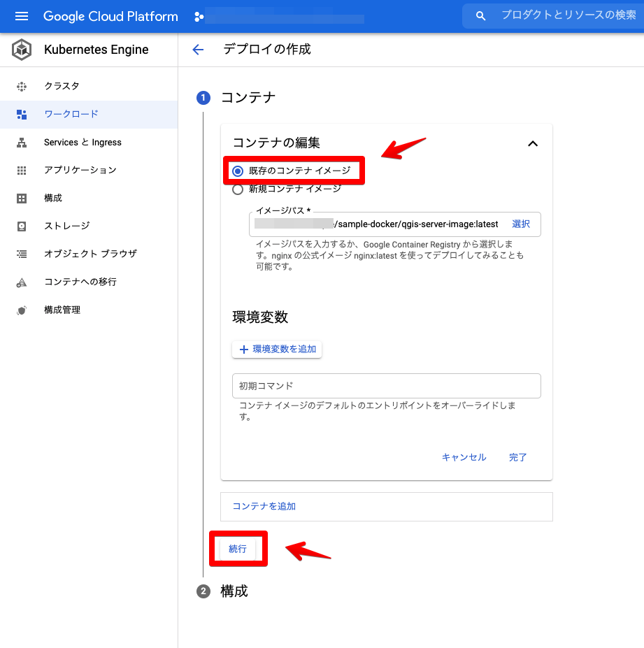Click キャンセル button
Screen dimensions: 644x648
tap(464, 457)
